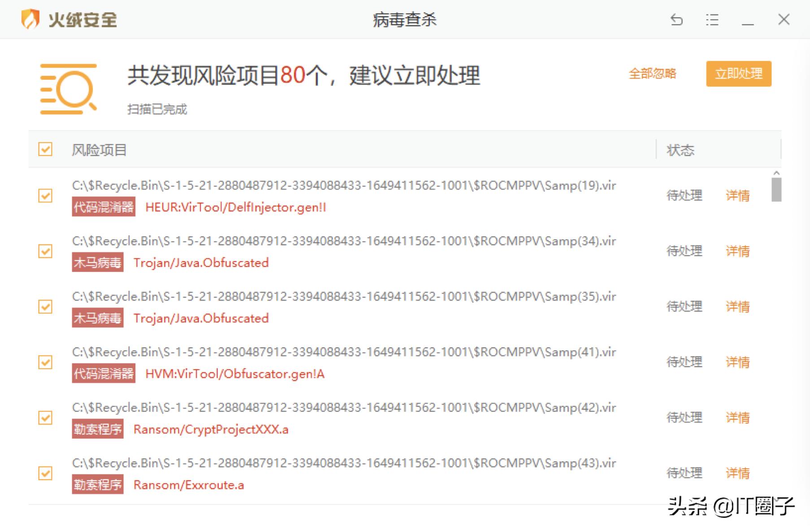Open 详情 for the DelfInjector detection
Image resolution: width=810 pixels, height=532 pixels.
pyautogui.click(x=738, y=196)
